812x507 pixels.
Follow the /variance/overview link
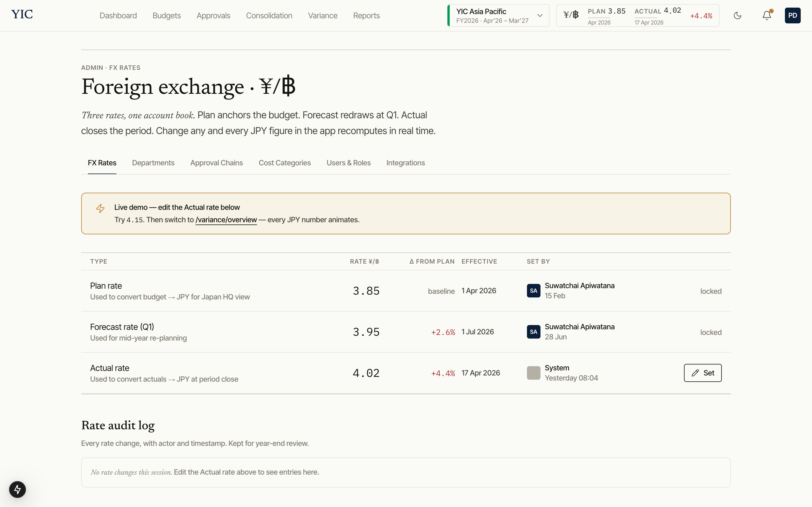[x=226, y=220]
